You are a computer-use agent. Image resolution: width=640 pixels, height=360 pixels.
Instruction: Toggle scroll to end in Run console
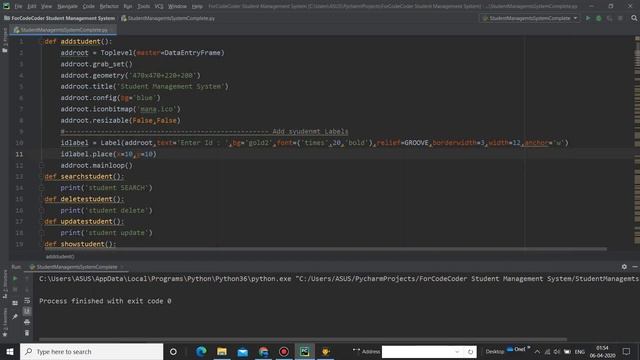click(x=27, y=311)
